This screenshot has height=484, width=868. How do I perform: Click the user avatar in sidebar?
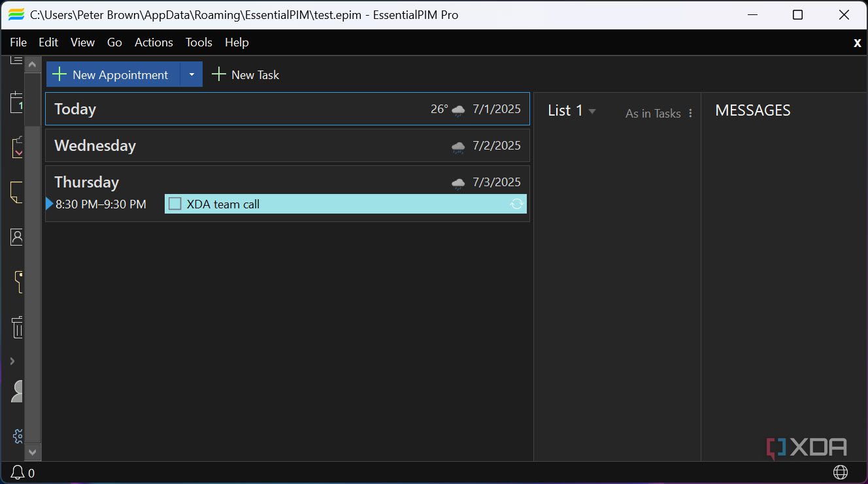[18, 391]
